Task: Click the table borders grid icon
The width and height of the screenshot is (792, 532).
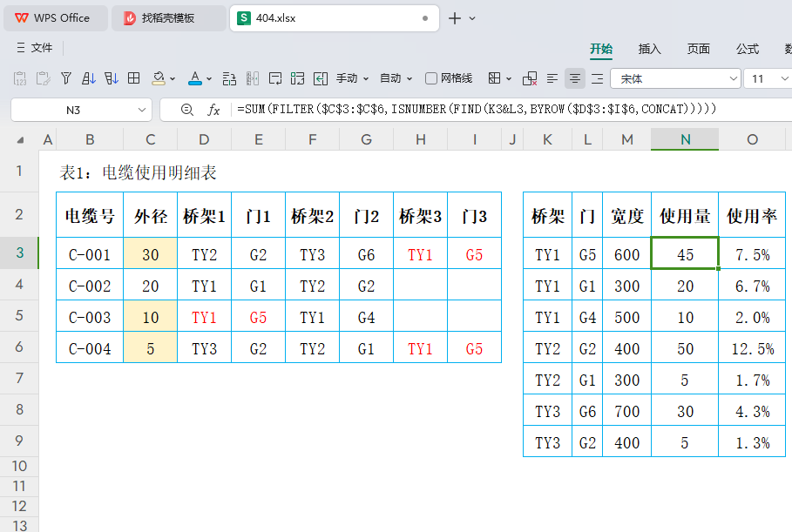Action: tap(134, 78)
